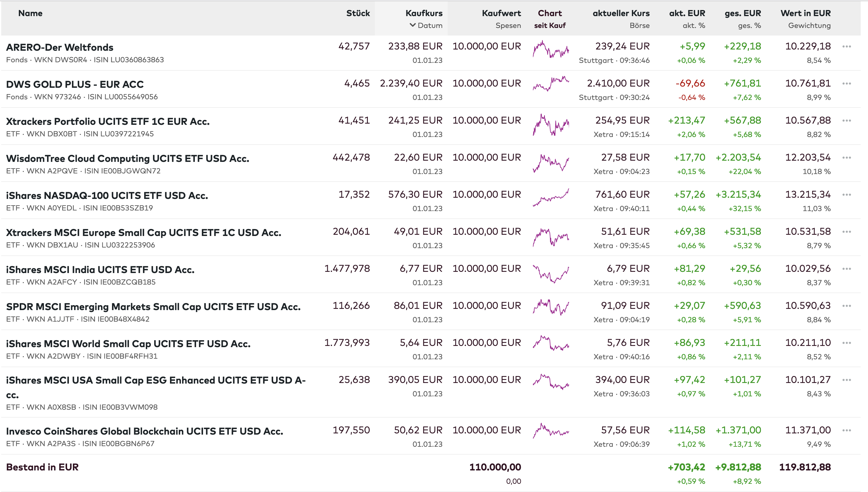
Task: Open options for Xtrackers Portfolio UCITS ETF row
Action: (x=846, y=121)
